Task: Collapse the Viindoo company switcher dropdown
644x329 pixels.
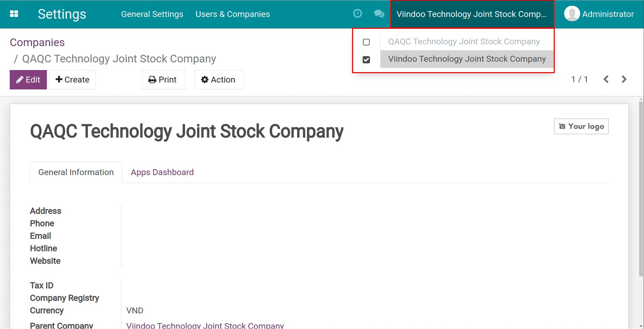Action: click(472, 14)
